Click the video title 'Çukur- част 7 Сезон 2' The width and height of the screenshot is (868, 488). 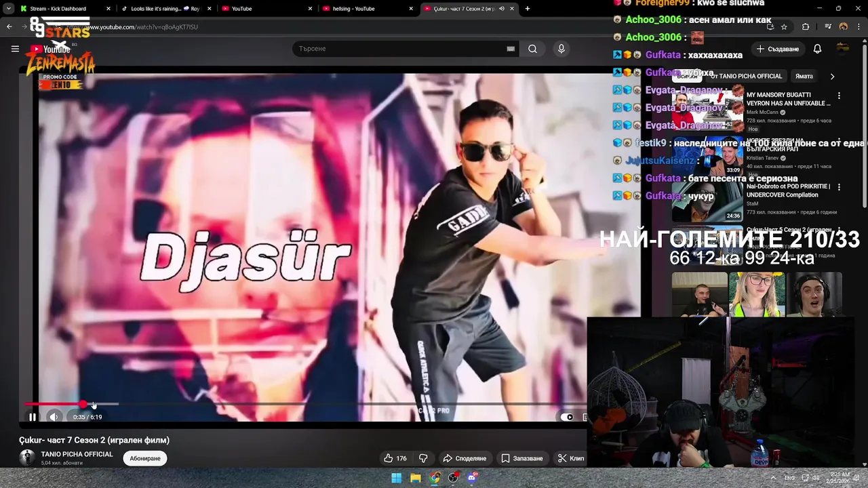[x=94, y=440]
